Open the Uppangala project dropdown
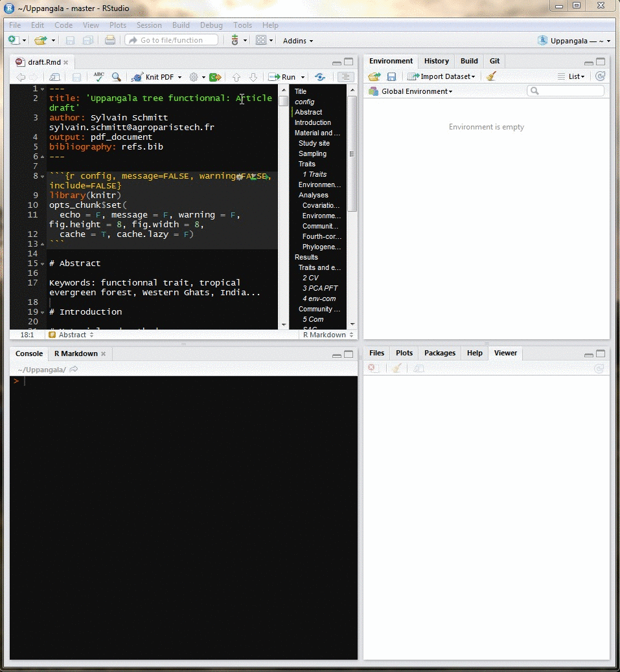Image resolution: width=620 pixels, height=672 pixels. [x=574, y=41]
